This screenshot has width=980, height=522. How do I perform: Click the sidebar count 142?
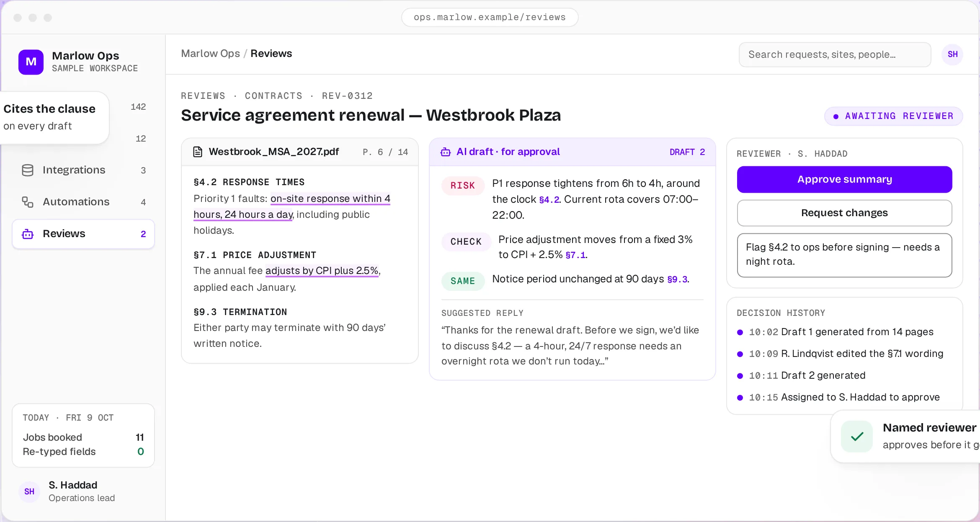[138, 107]
